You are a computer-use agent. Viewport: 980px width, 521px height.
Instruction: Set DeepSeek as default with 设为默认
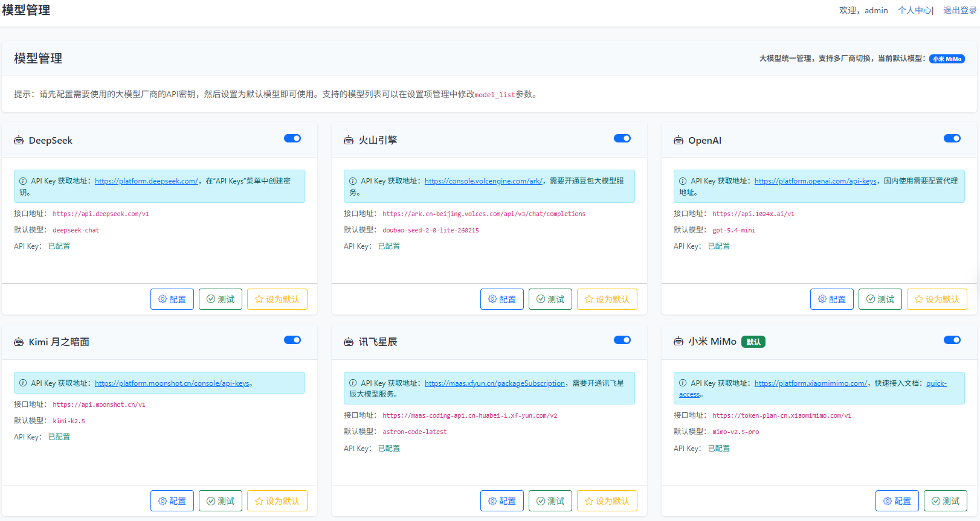pyautogui.click(x=277, y=299)
